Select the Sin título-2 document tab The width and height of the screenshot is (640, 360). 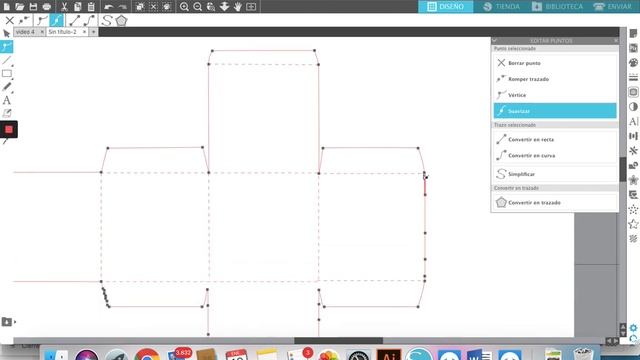[62, 32]
